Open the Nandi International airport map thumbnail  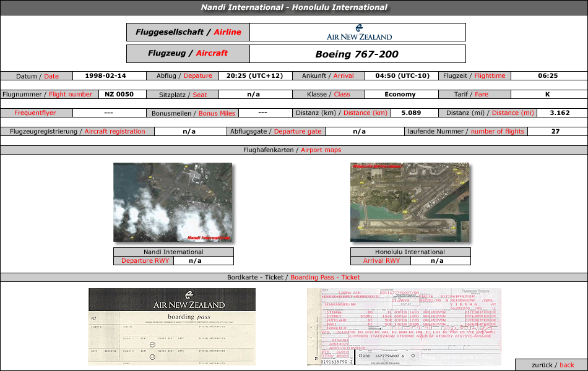173,202
